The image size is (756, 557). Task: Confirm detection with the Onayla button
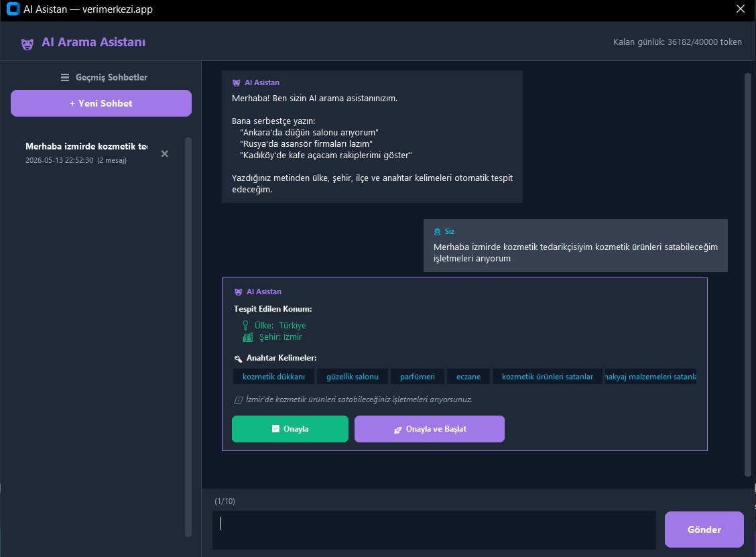(290, 429)
